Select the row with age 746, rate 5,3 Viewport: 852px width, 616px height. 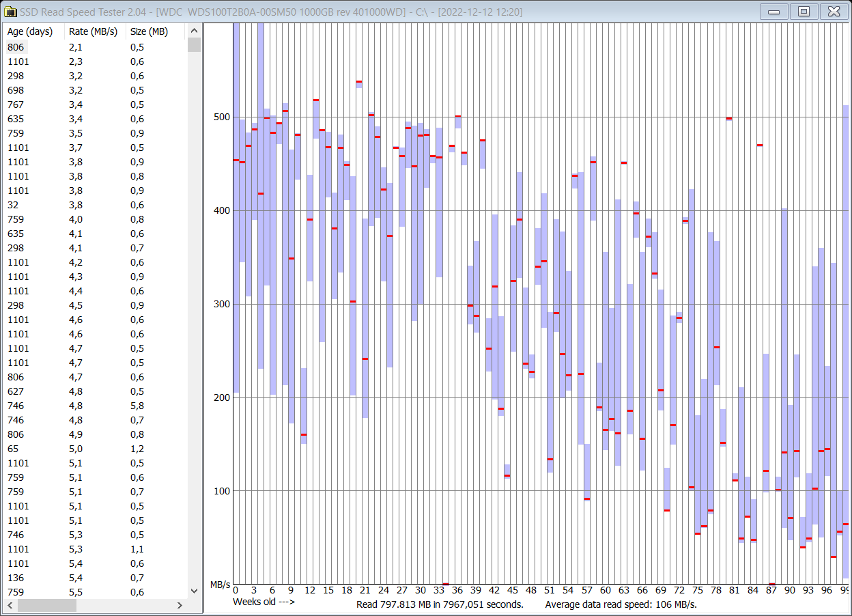[96, 535]
